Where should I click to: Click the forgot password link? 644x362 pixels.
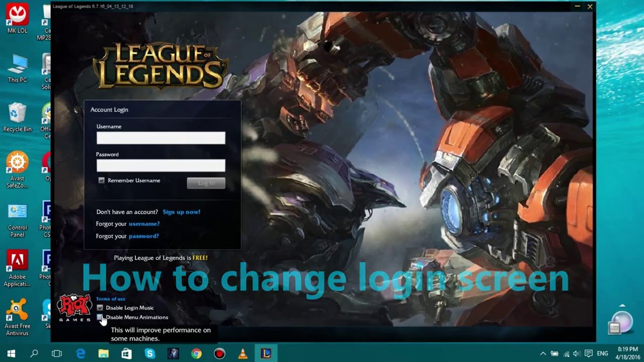[x=143, y=236]
